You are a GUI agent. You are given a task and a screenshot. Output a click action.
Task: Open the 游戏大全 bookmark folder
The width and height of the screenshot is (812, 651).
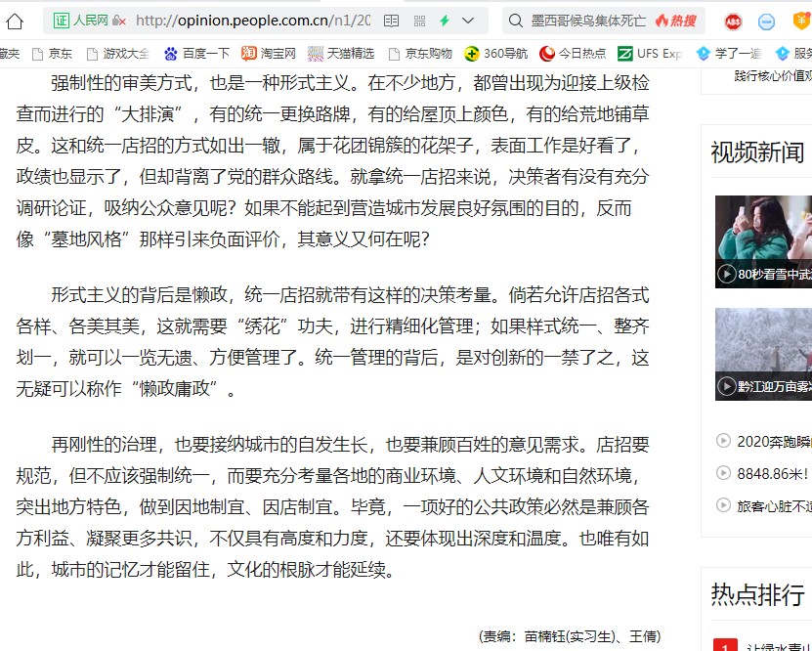tap(117, 54)
